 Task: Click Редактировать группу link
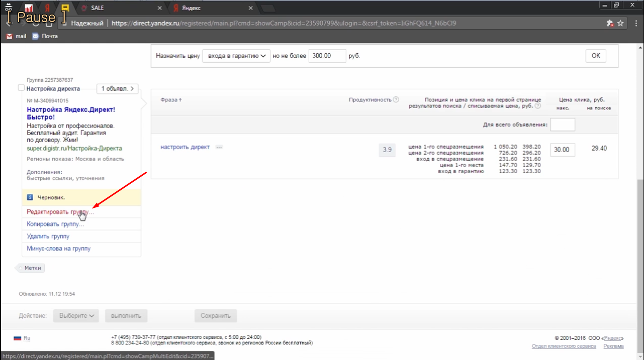60,212
